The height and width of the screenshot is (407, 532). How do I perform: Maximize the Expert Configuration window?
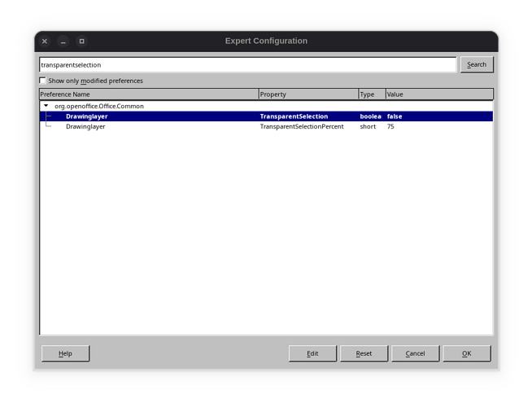(x=81, y=41)
